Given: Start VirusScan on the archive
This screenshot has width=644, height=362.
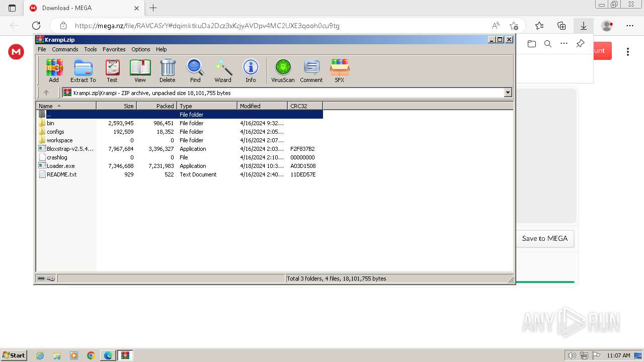Looking at the screenshot, I should (x=283, y=70).
